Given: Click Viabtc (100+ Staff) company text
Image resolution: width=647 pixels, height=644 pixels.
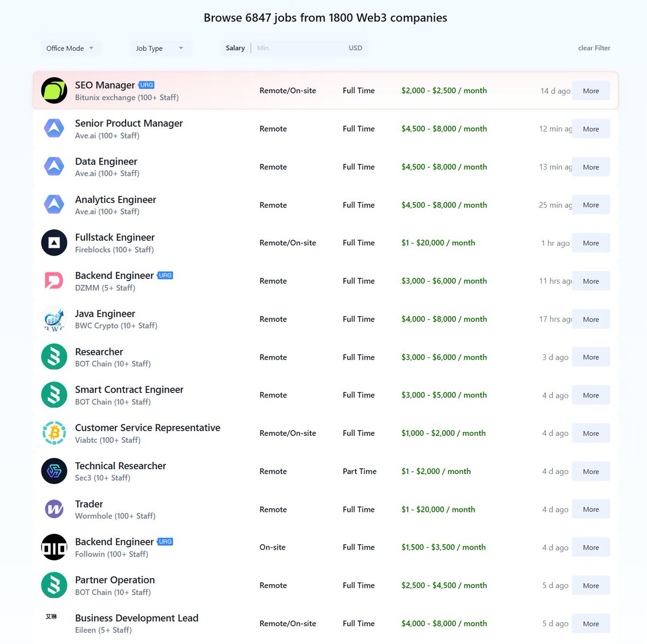Looking at the screenshot, I should (108, 440).
